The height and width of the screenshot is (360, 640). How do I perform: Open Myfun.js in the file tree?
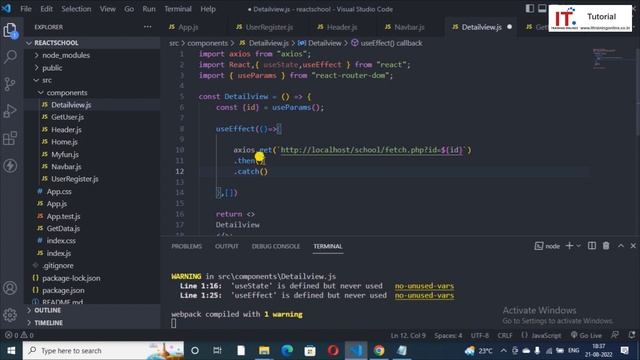click(x=64, y=154)
